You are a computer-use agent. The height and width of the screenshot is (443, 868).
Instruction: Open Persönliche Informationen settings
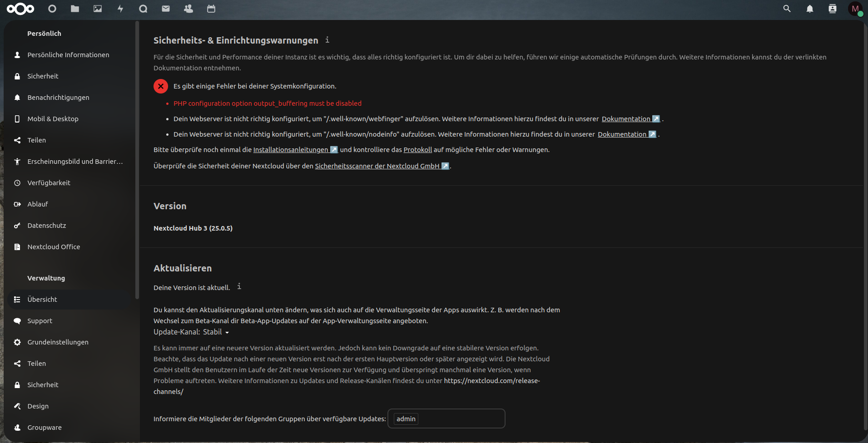69,55
